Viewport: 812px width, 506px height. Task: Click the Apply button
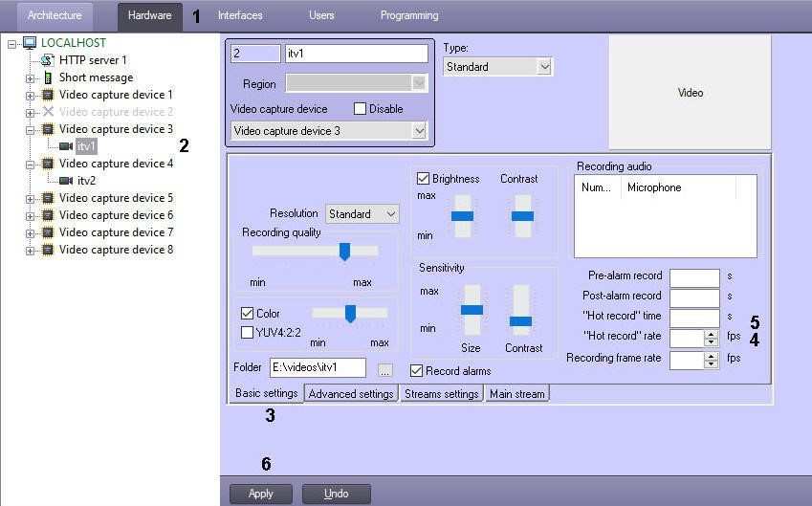(260, 494)
